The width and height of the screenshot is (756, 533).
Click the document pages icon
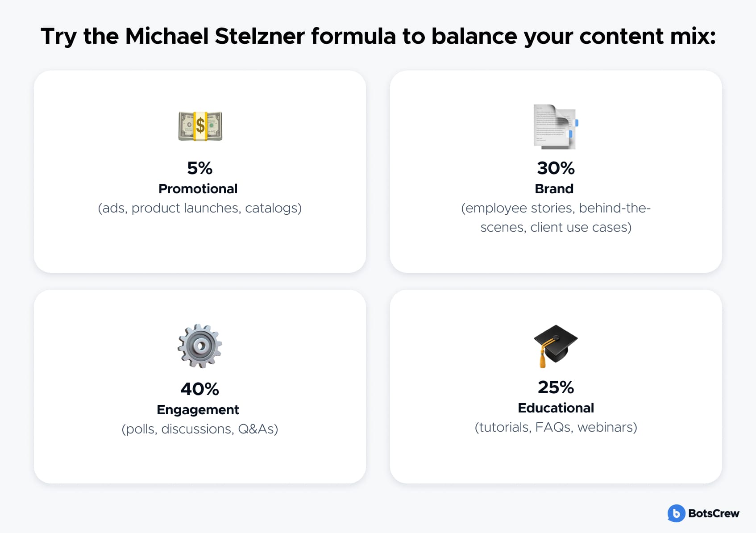(x=556, y=126)
